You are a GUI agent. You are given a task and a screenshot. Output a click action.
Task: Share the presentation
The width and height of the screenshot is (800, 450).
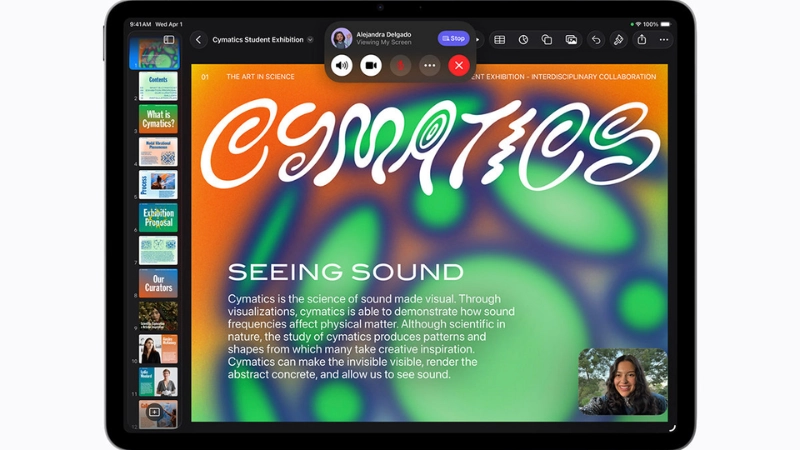[642, 39]
